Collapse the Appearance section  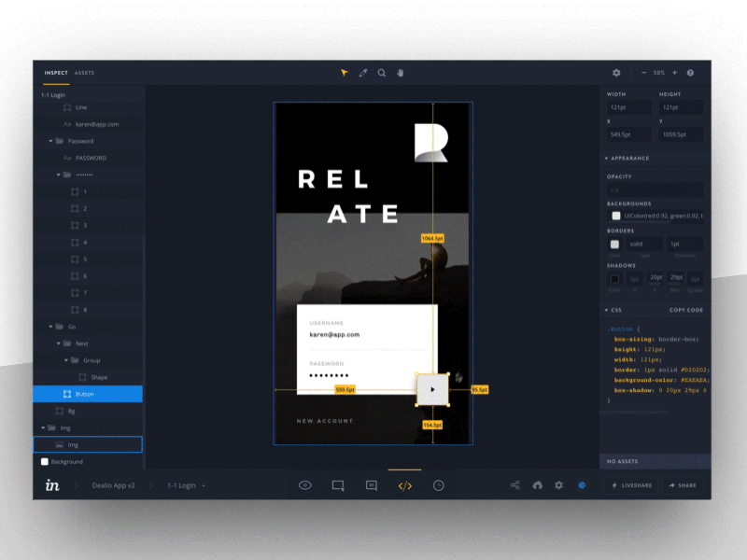point(606,158)
